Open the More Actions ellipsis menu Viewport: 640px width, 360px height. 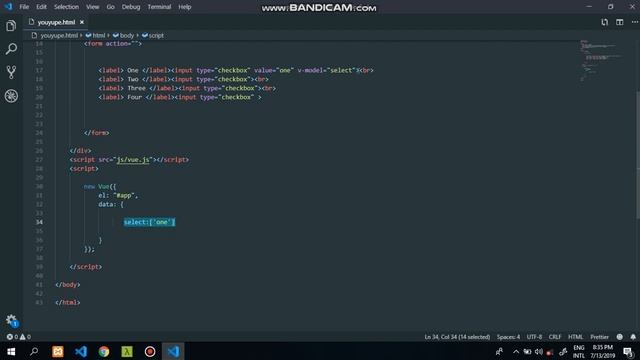[x=635, y=22]
